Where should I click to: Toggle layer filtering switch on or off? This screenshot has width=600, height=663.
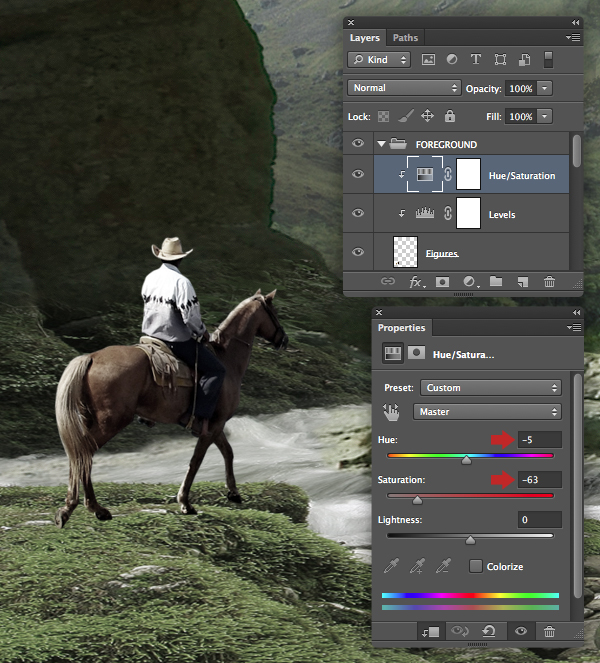point(548,60)
